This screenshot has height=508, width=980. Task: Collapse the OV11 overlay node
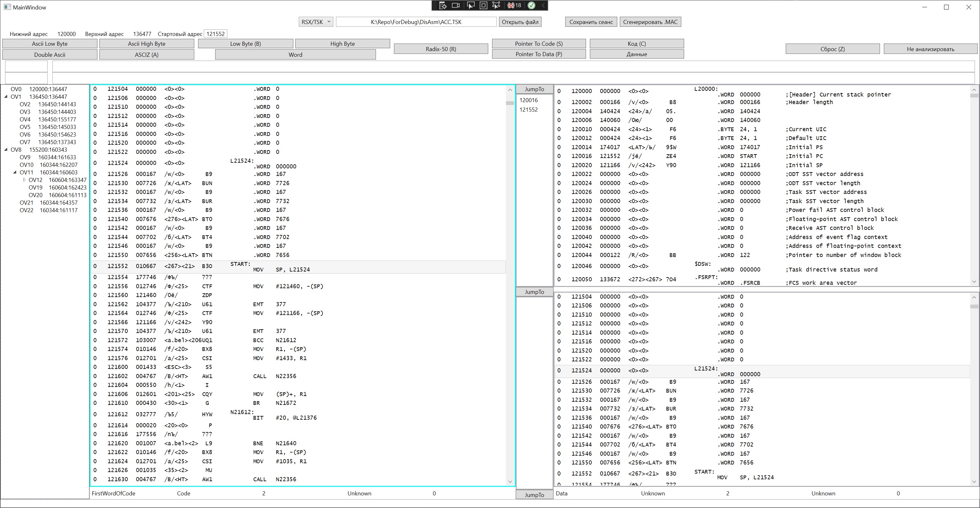[15, 172]
